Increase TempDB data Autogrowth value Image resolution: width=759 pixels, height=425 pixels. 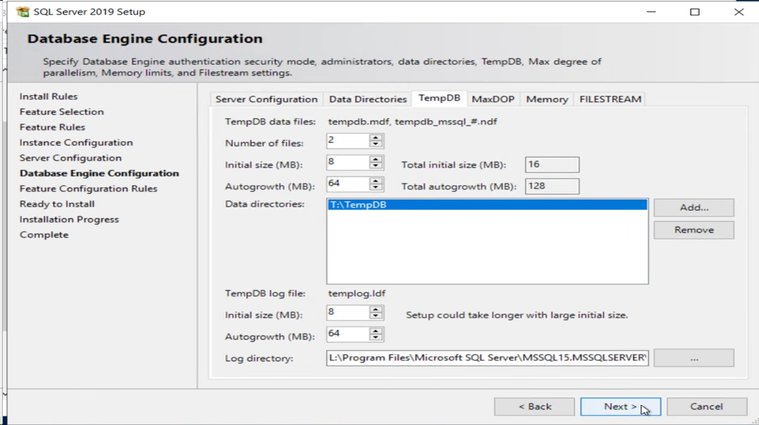[376, 181]
